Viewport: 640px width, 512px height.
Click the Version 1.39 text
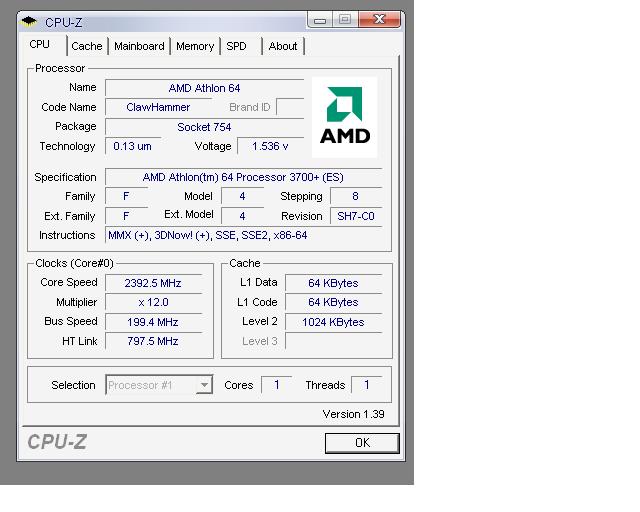[x=353, y=414]
